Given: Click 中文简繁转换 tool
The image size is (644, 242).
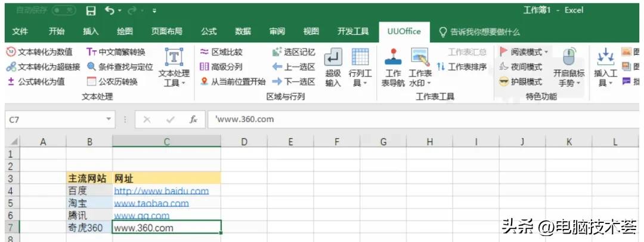Looking at the screenshot, I should pos(116,52).
